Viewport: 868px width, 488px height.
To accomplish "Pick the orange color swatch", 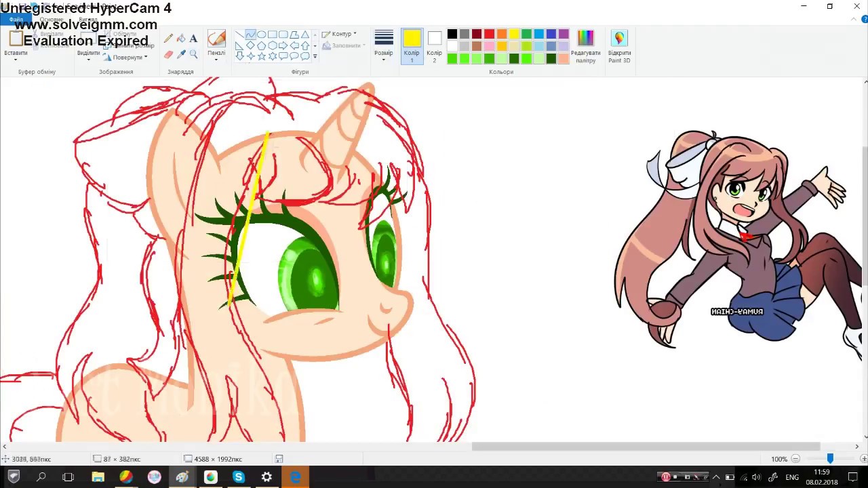I will click(x=501, y=34).
